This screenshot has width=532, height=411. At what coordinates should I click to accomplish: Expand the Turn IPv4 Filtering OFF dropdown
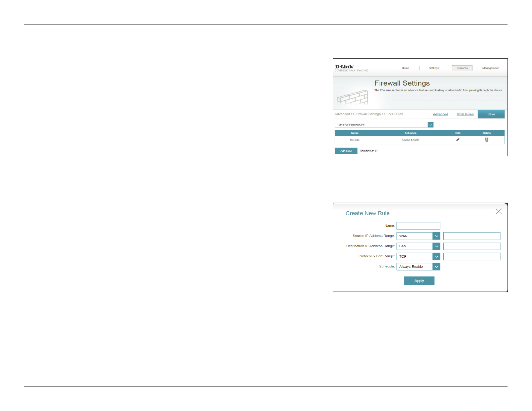click(384, 125)
